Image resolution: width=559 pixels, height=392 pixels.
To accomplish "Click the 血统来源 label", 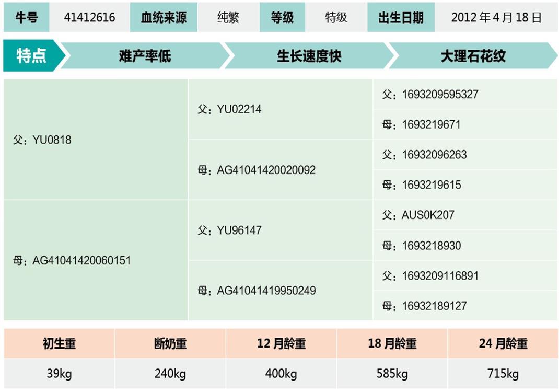I will pos(163,17).
